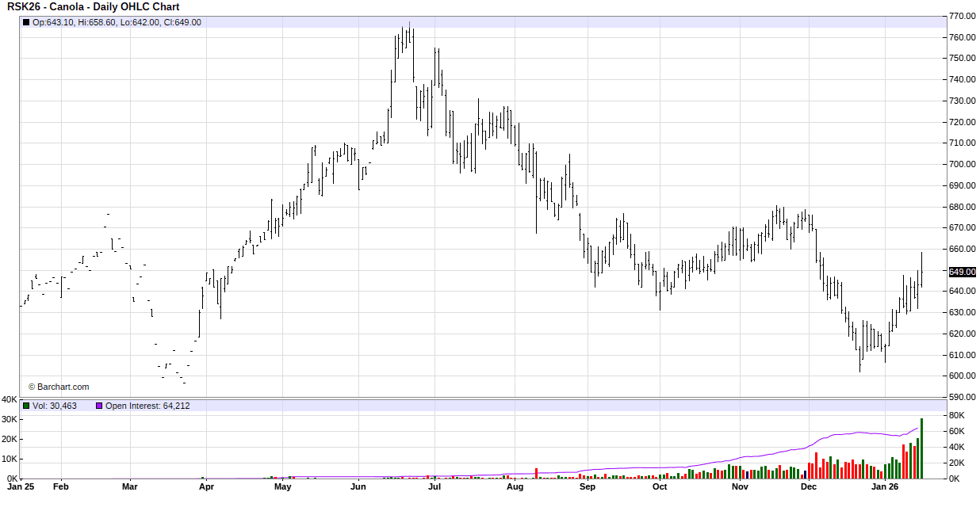Image resolution: width=980 pixels, height=511 pixels.
Task: Click the purple Open Interest legend swatch
Action: [x=99, y=406]
